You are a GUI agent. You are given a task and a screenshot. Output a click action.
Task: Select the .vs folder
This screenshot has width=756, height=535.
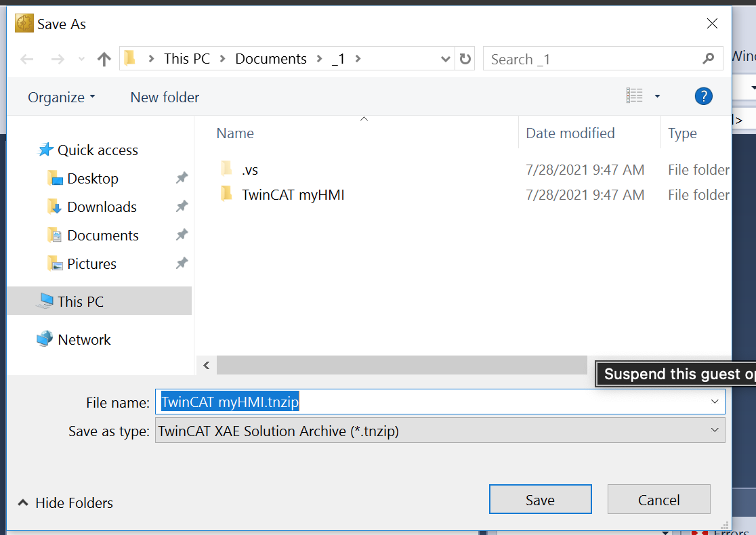click(250, 170)
